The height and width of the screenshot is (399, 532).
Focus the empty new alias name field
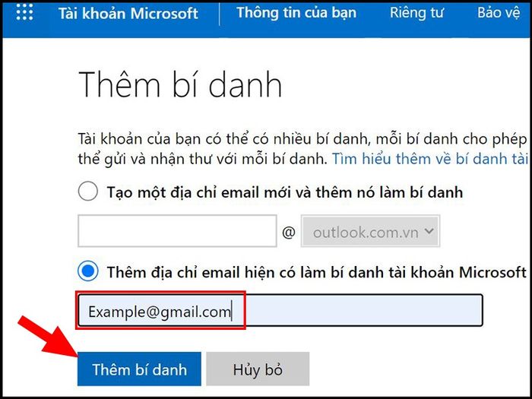click(177, 231)
